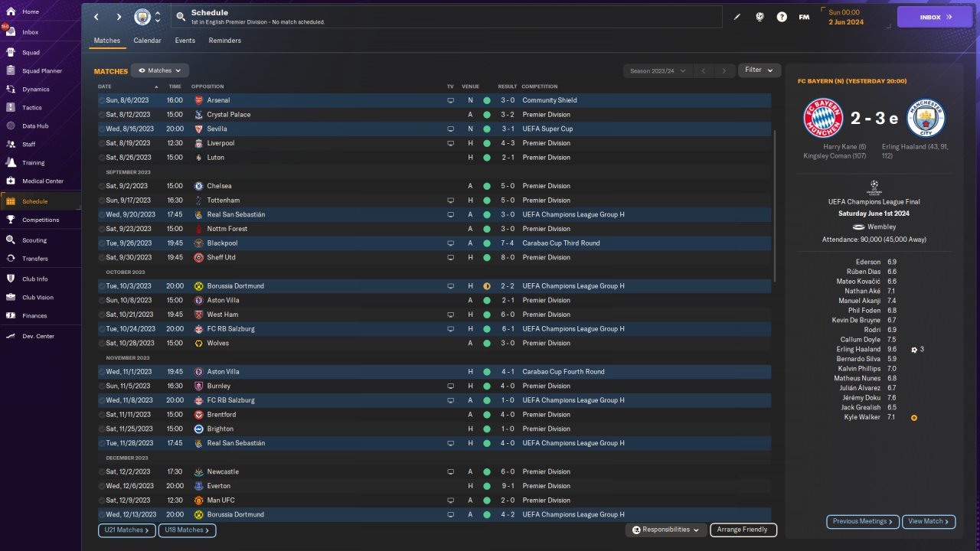Open U18 Matches
Image resolution: width=980 pixels, height=551 pixels.
pos(187,530)
